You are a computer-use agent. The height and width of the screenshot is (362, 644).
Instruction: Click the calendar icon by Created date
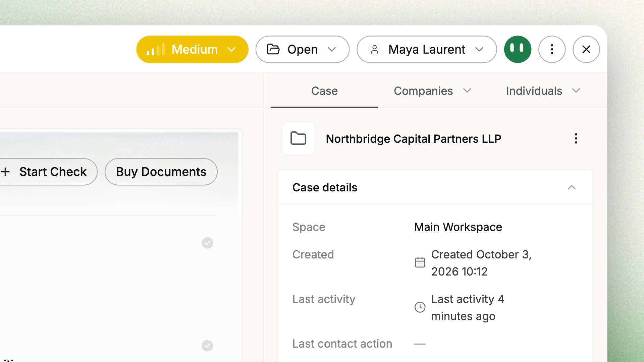(420, 262)
